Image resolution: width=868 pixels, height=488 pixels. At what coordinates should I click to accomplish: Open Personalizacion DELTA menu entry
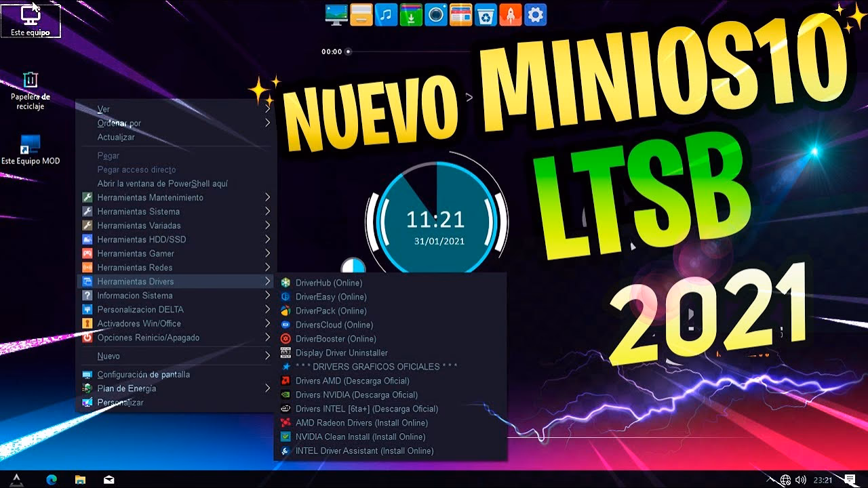pos(176,309)
